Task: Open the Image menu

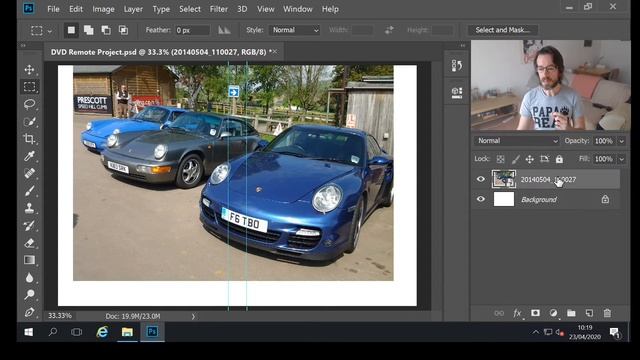Action: coord(103,9)
